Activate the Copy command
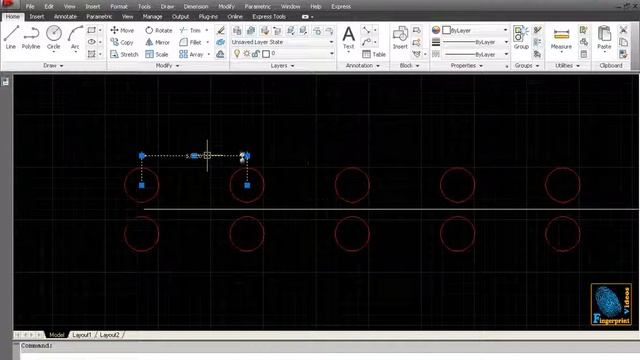 tap(122, 42)
